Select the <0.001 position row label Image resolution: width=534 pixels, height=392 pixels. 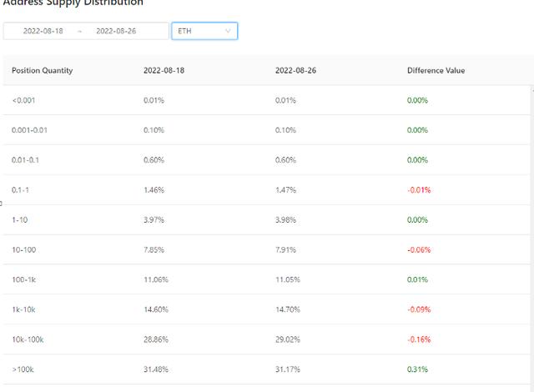(x=23, y=100)
